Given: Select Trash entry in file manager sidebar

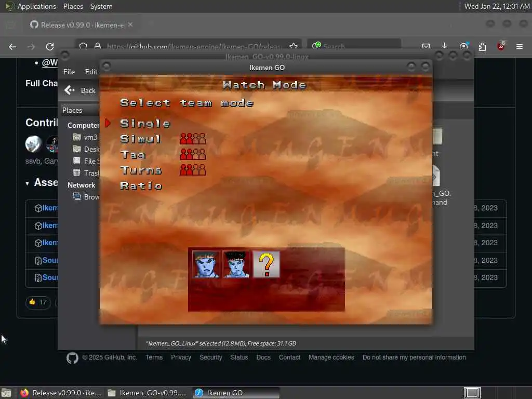Looking at the screenshot, I should (86, 172).
